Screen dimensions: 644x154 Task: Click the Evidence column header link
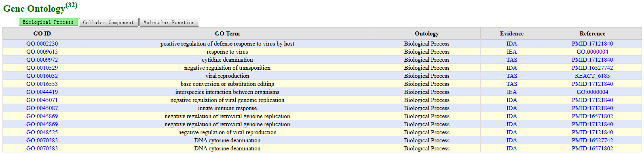point(511,33)
